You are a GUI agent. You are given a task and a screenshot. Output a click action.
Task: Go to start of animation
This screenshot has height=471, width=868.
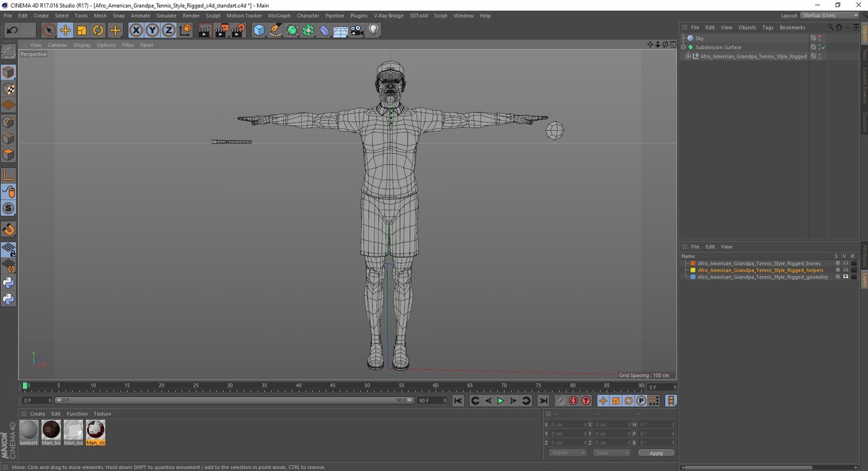pos(458,401)
